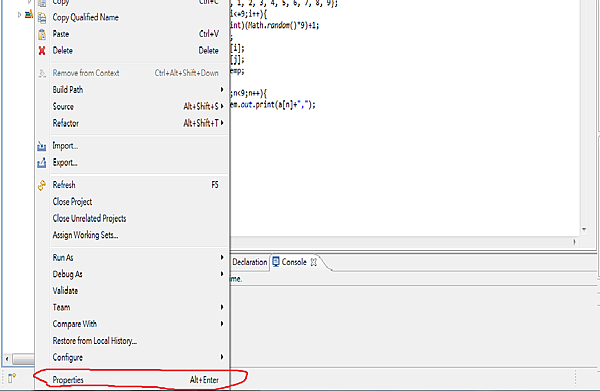Screen dimensions: 600x391
Task: Select Refresh menu entry
Action: pyautogui.click(x=132, y=185)
